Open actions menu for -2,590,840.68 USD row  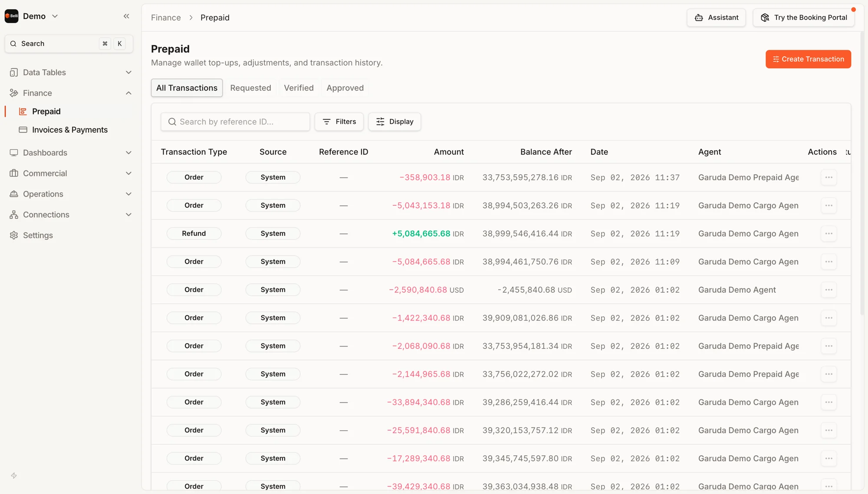829,290
